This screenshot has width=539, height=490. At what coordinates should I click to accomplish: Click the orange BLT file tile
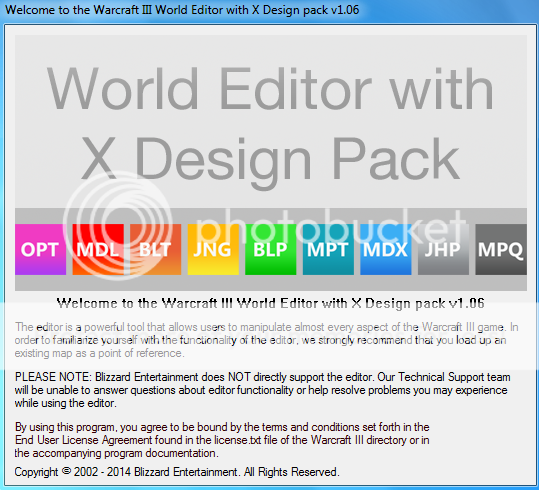156,249
